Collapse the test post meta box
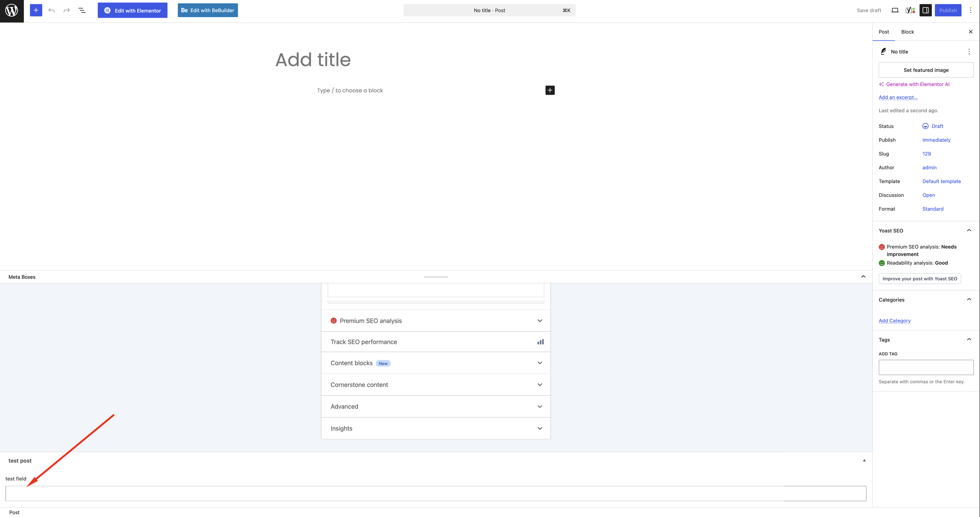This screenshot has height=517, width=980. click(x=864, y=460)
